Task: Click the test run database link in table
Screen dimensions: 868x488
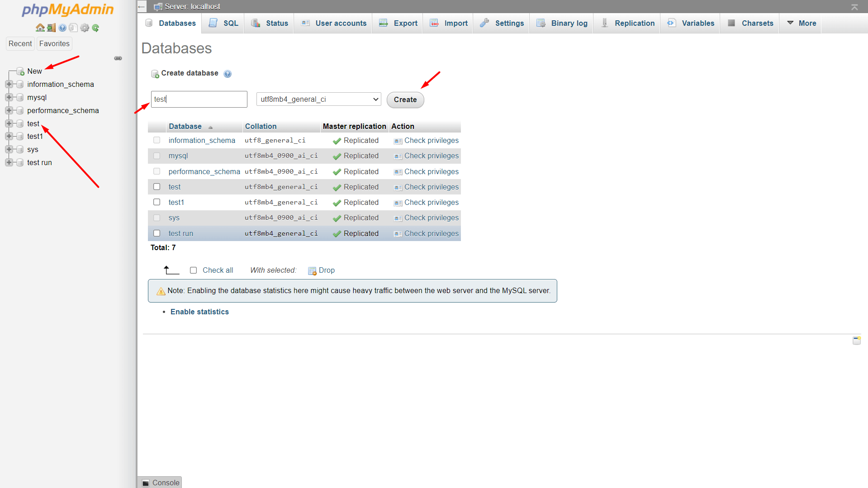Action: (180, 234)
